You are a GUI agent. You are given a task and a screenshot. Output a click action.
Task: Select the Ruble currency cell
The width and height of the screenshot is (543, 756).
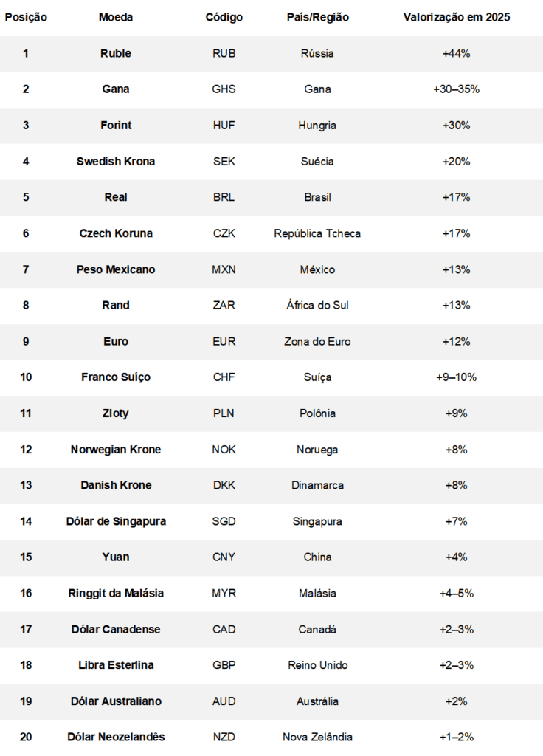click(116, 53)
